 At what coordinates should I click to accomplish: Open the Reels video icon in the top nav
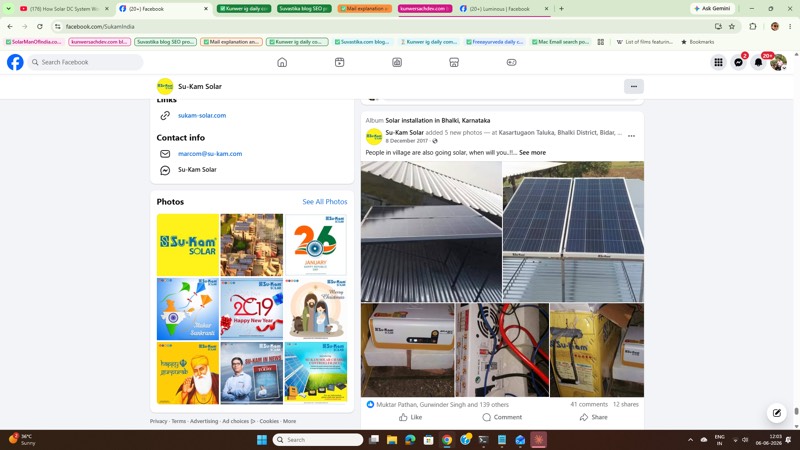tap(339, 62)
